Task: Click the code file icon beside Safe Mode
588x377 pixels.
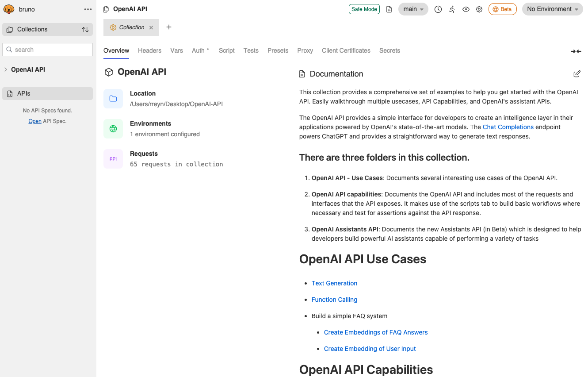Action: [389, 9]
